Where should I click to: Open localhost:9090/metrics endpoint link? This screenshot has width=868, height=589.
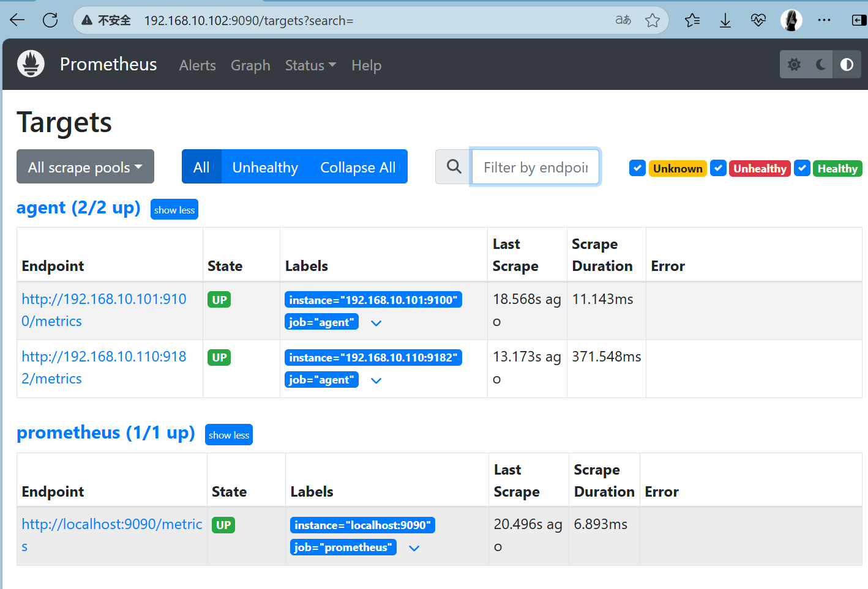[x=112, y=535]
